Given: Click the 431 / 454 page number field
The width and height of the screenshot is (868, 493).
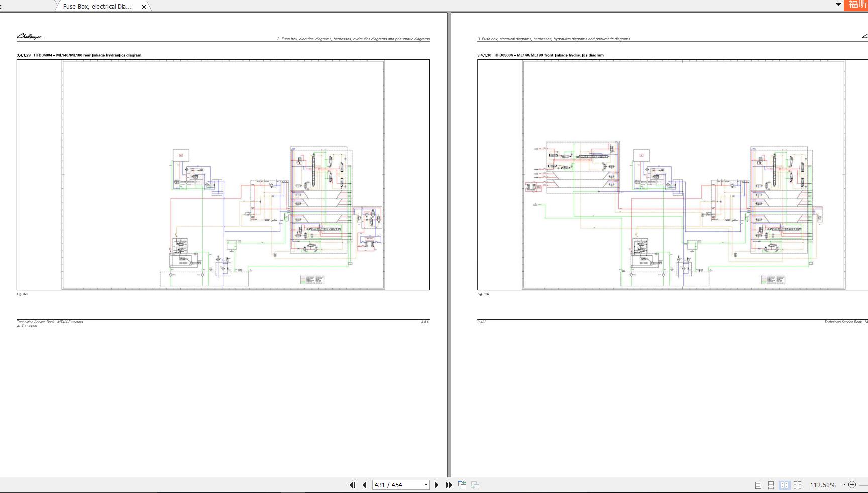Looking at the screenshot, I should tap(397, 485).
